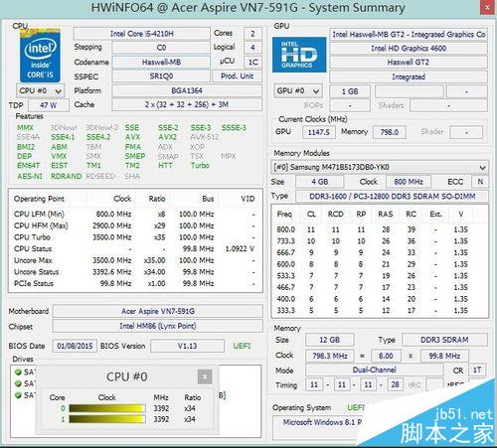Image resolution: width=497 pixels, height=448 pixels.
Task: Click the DDR3 SDRAM memory type field
Action: tap(444, 340)
